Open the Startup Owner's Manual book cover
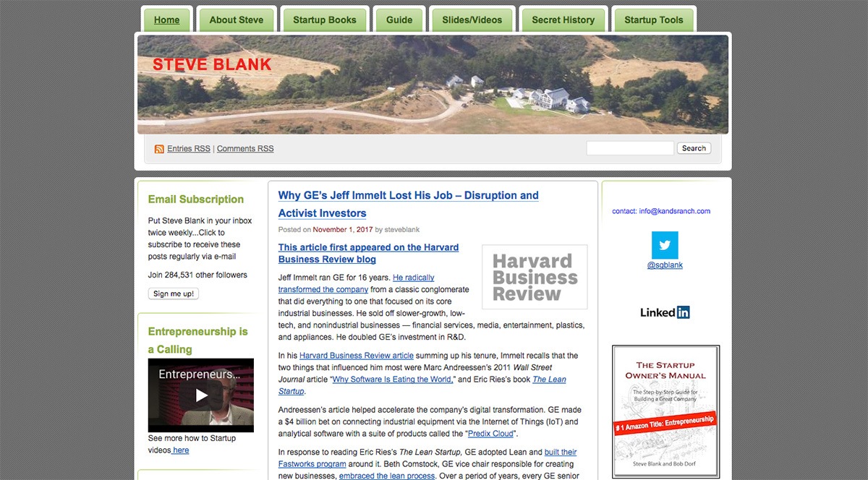 click(x=665, y=411)
